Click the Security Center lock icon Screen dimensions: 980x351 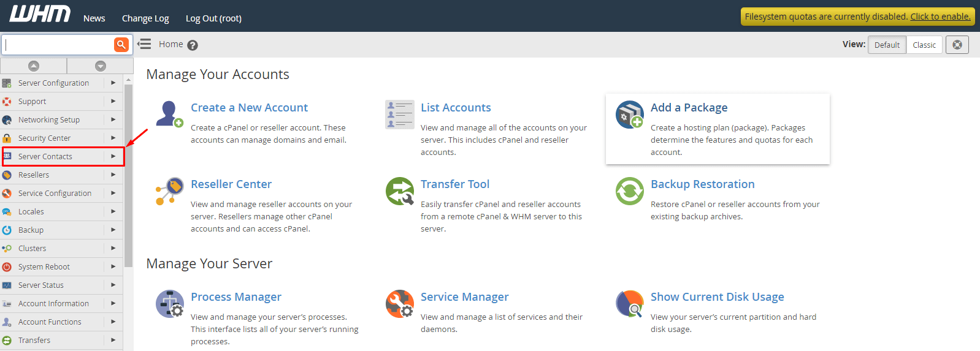[7, 138]
